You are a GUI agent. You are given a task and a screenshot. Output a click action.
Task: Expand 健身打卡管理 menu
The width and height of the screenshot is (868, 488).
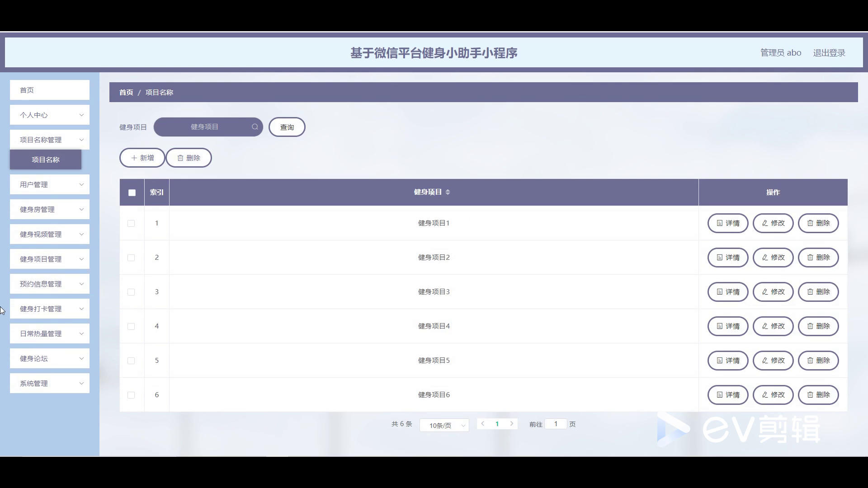click(50, 309)
